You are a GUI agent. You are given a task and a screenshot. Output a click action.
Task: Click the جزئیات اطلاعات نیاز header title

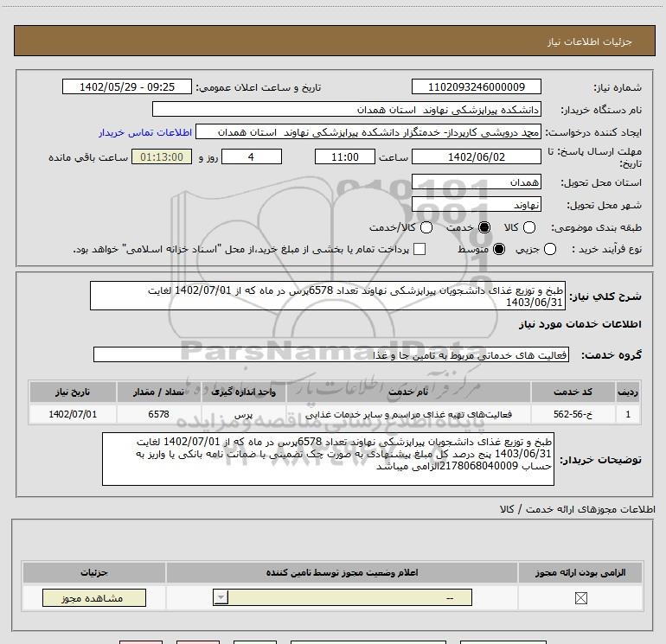(x=590, y=41)
